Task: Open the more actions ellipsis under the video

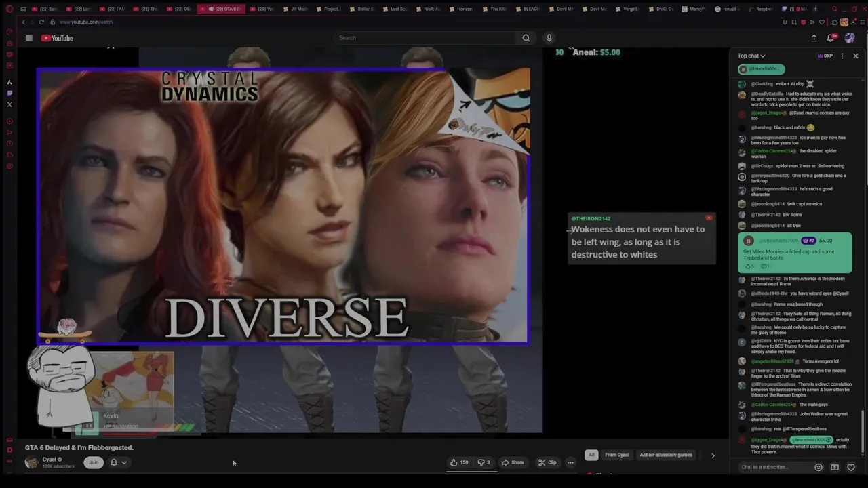Action: click(x=570, y=462)
